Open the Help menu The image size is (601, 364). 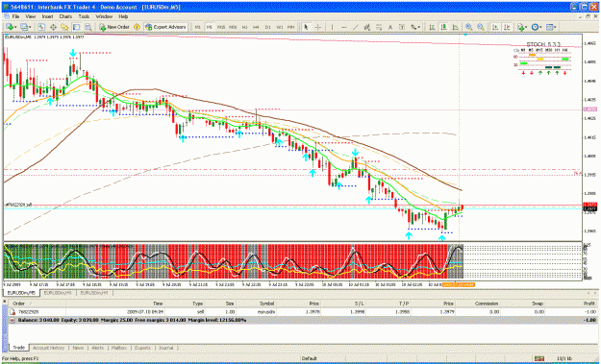(123, 16)
